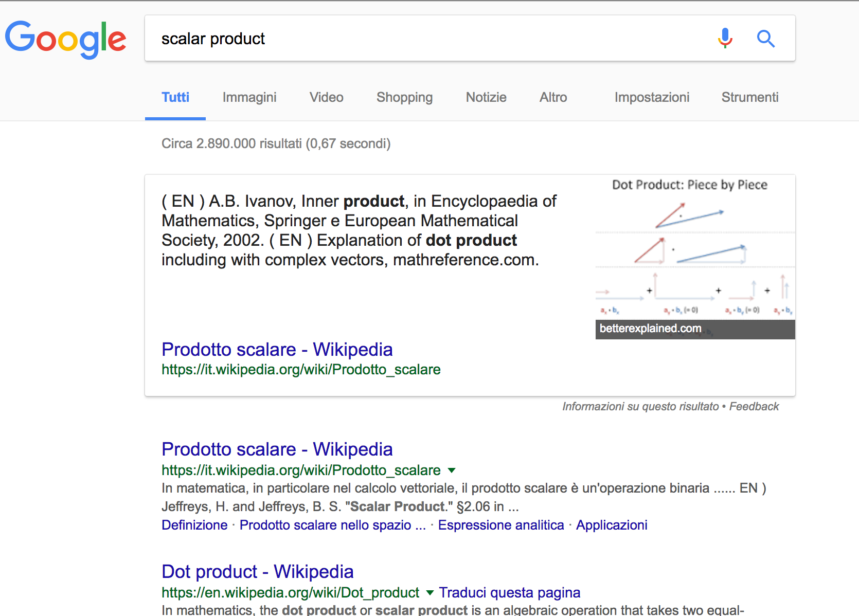Screen dimensions: 859x616
Task: Open the Altro search category menu
Action: pos(553,97)
